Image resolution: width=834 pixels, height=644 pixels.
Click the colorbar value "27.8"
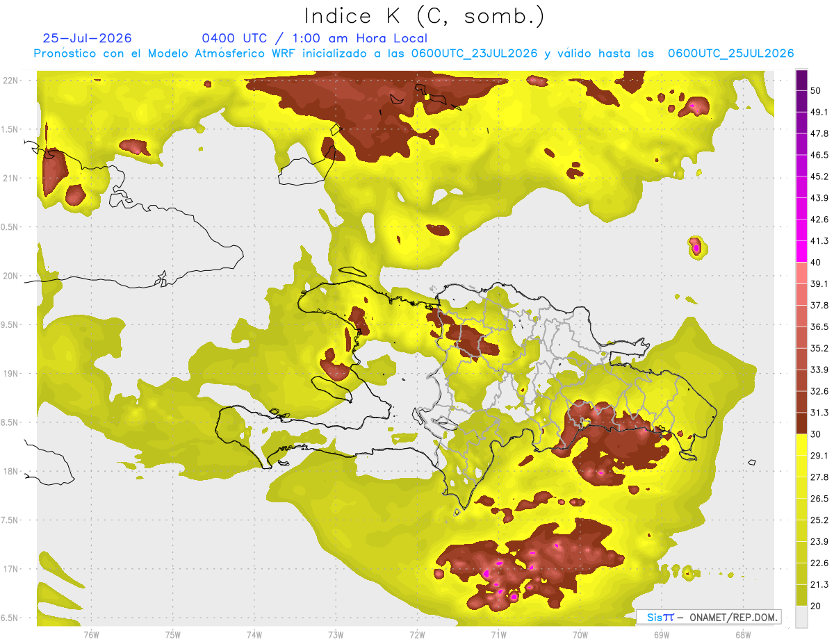[x=819, y=477]
